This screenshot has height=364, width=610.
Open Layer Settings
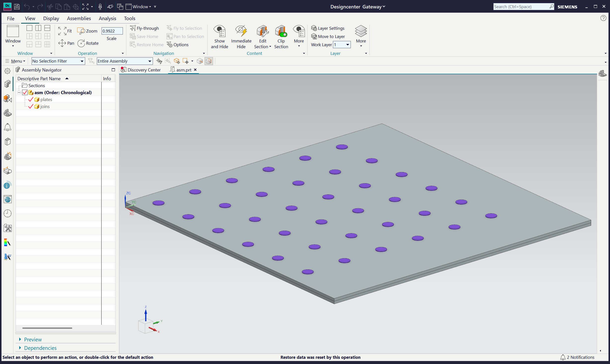(328, 28)
